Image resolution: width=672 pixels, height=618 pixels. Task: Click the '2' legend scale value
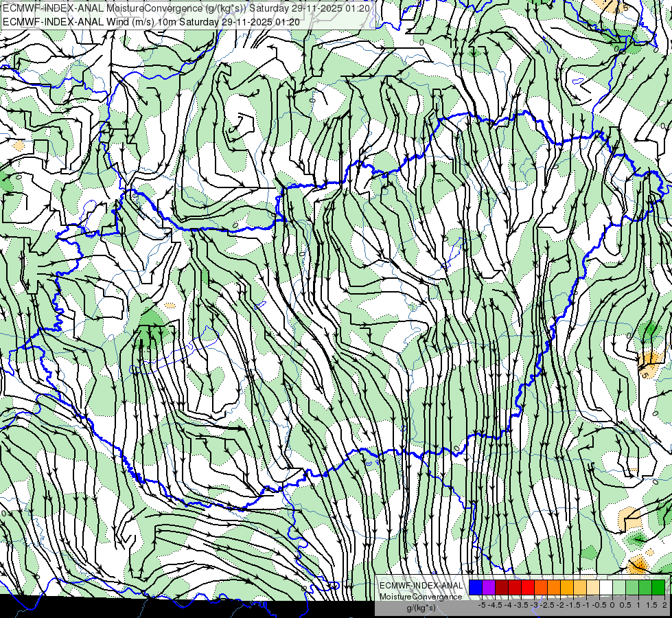[664, 605]
